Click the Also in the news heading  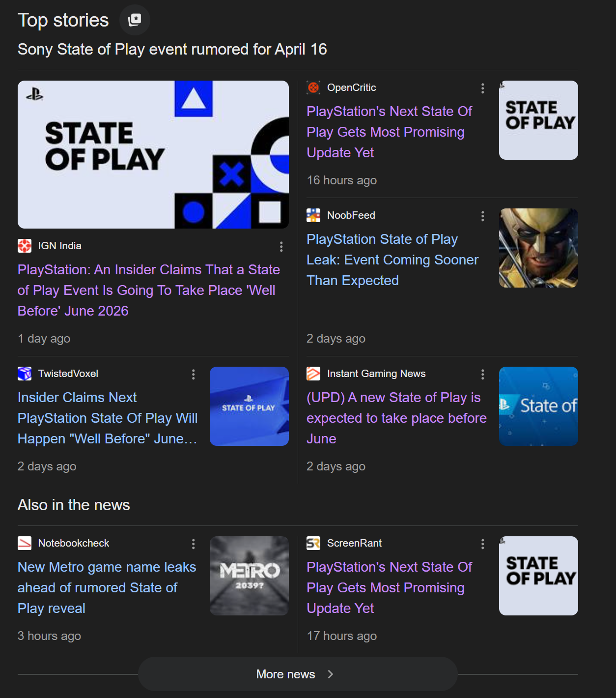(x=74, y=505)
